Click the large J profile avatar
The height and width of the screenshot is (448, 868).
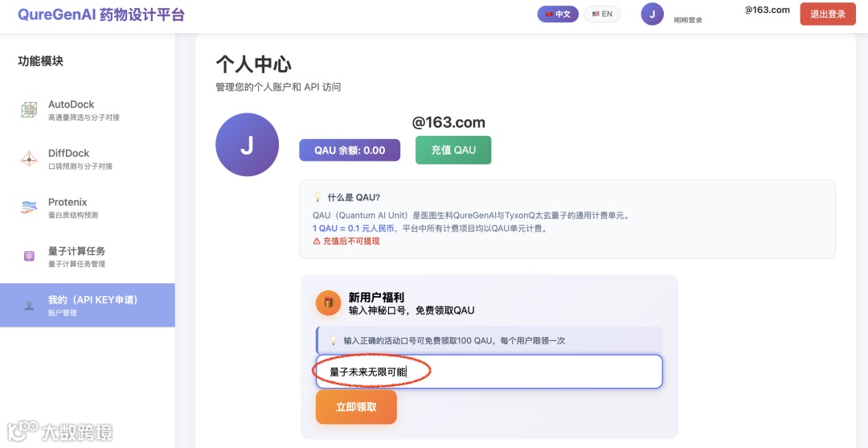[247, 145]
